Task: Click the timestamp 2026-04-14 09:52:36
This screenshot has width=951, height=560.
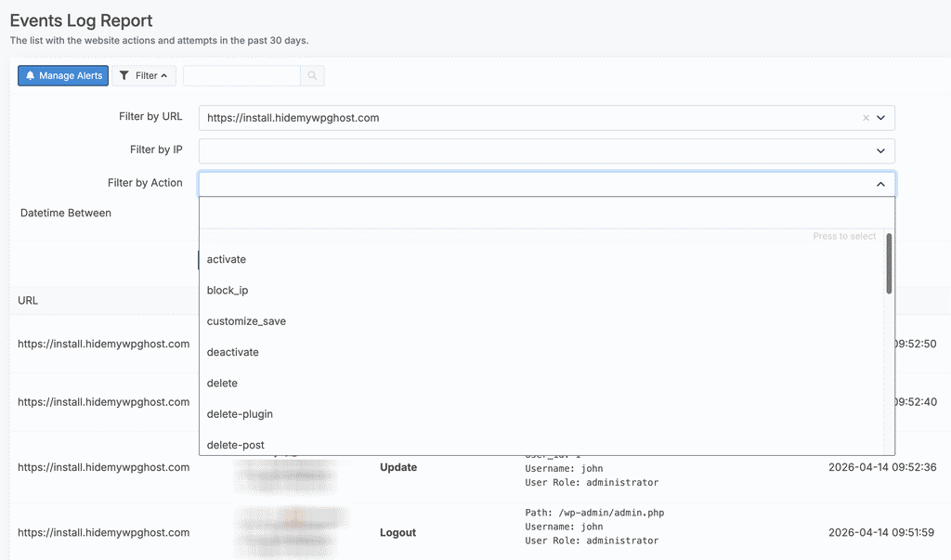Action: pyautogui.click(x=882, y=467)
